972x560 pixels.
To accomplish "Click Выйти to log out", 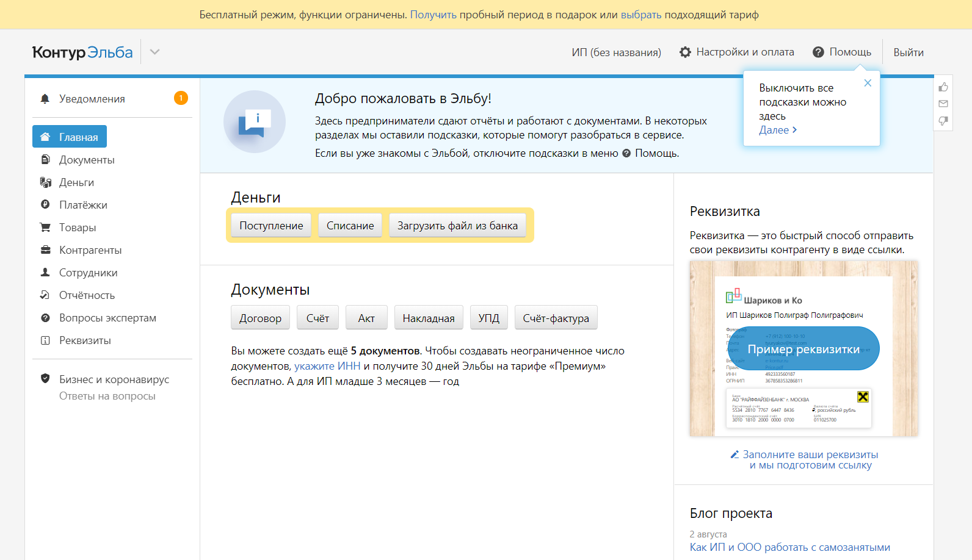I will point(909,52).
